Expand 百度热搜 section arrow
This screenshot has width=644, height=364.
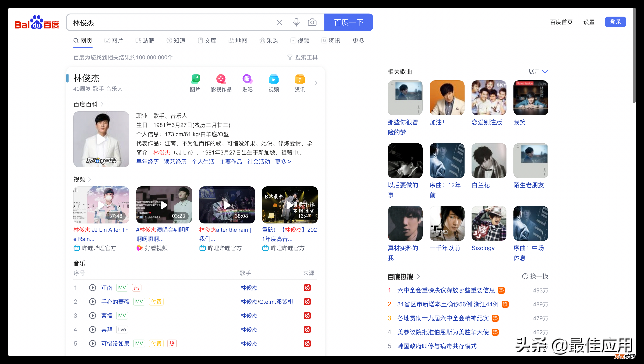(x=418, y=276)
